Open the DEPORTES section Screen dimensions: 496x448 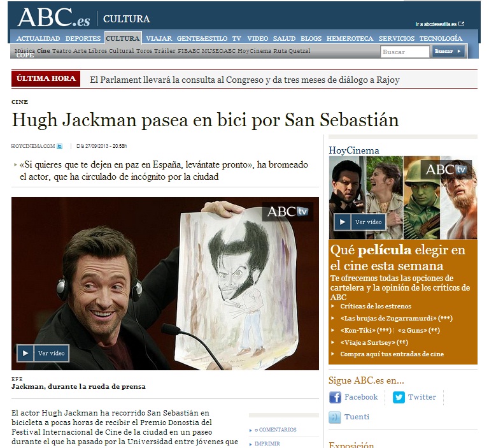[83, 39]
